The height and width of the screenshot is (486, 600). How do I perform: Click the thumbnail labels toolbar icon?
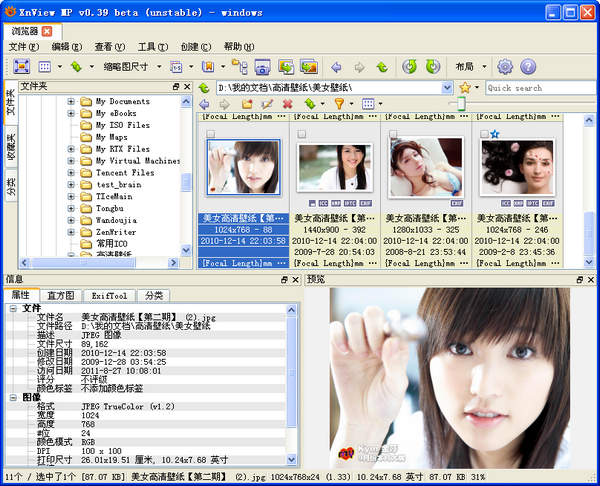click(x=176, y=67)
